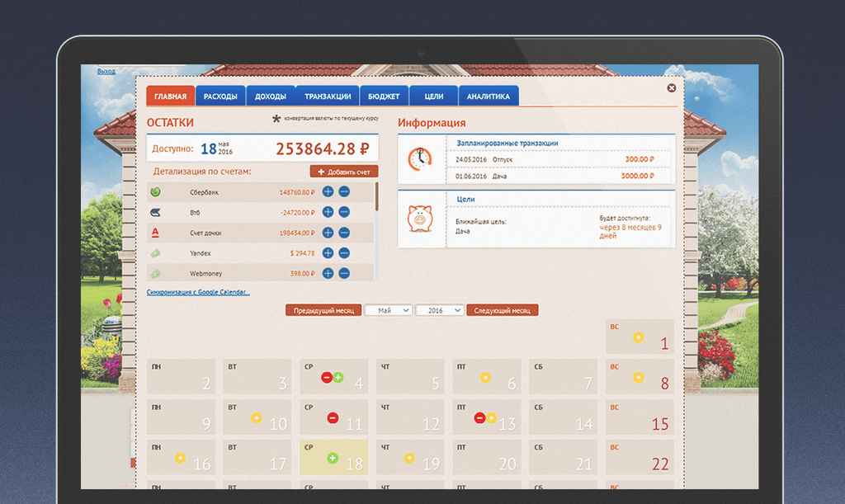This screenshot has width=845, height=504.
Task: Click the goal estimate через 8 месяцев 9 дней
Action: point(630,231)
